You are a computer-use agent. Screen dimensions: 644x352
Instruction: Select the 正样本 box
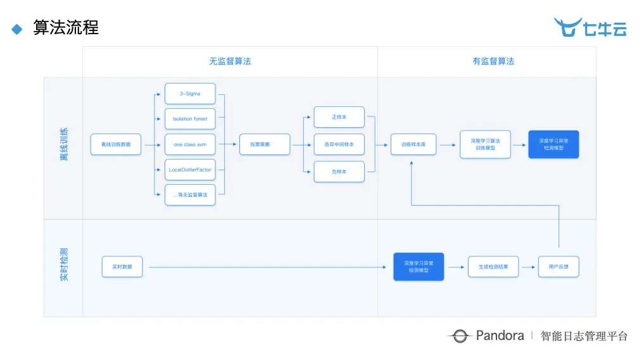coord(339,117)
